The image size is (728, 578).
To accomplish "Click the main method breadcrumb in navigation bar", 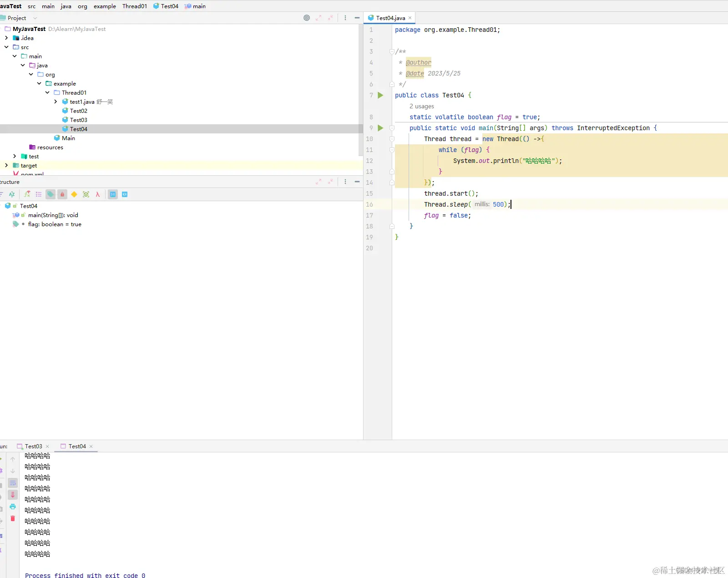I will [195, 6].
